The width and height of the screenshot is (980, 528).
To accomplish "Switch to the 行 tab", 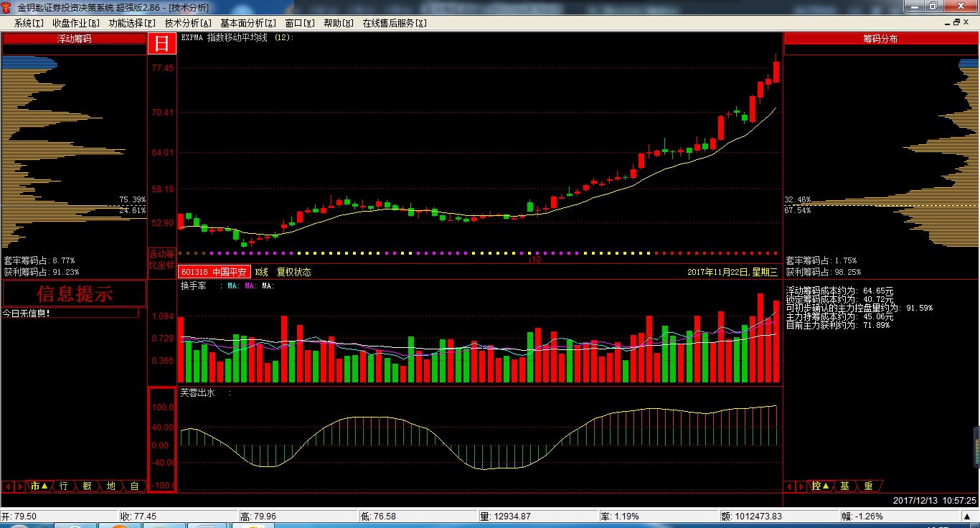I will click(64, 486).
